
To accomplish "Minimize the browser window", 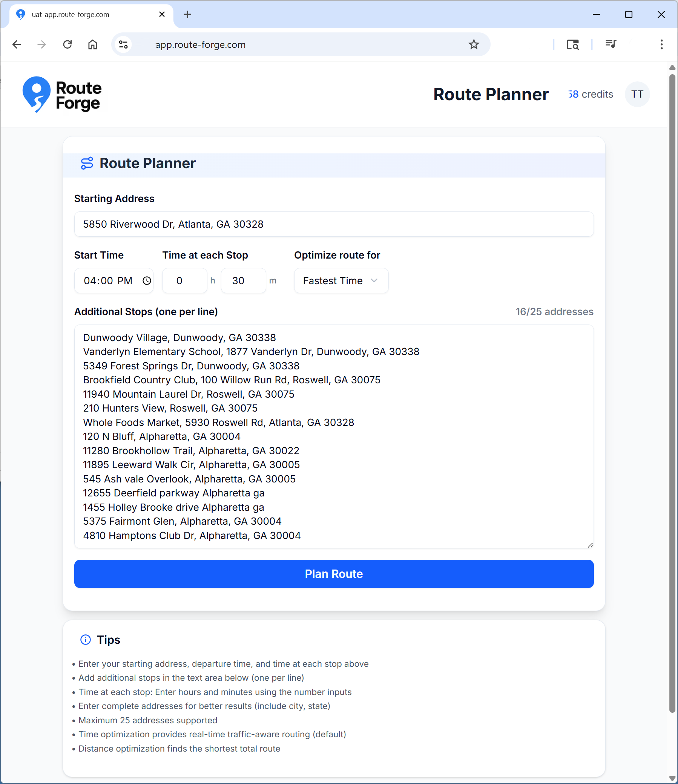I will click(596, 14).
